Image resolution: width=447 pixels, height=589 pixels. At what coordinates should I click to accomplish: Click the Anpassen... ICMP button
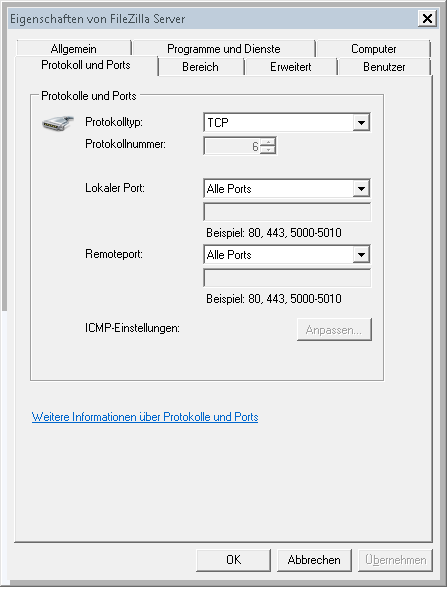pos(334,329)
